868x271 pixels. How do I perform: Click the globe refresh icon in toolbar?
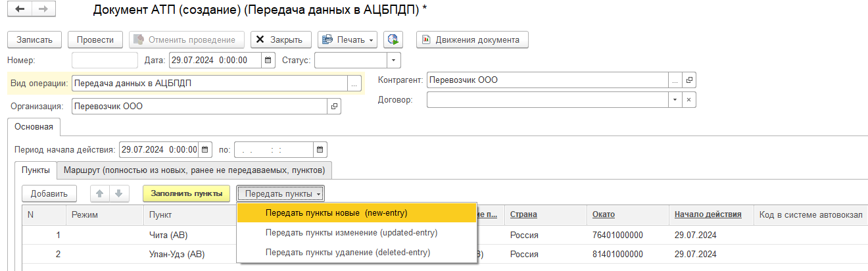tap(394, 39)
